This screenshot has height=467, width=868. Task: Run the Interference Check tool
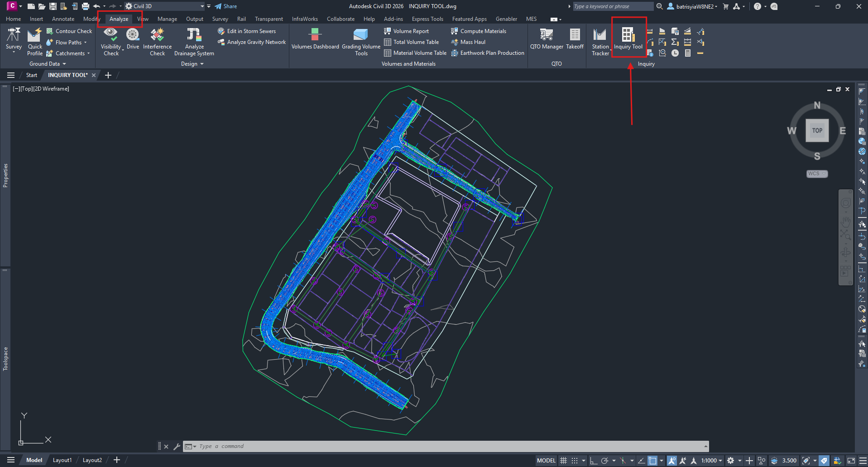coord(157,41)
